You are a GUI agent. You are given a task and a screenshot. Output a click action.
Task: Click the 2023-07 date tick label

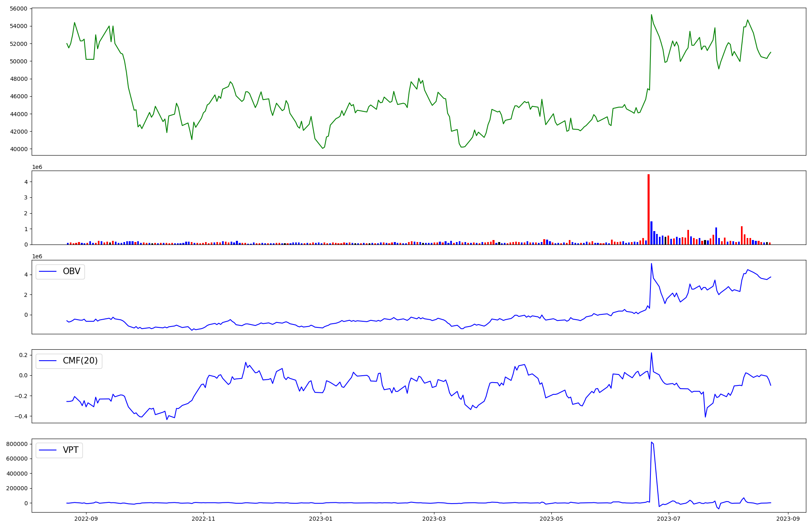tap(668, 519)
